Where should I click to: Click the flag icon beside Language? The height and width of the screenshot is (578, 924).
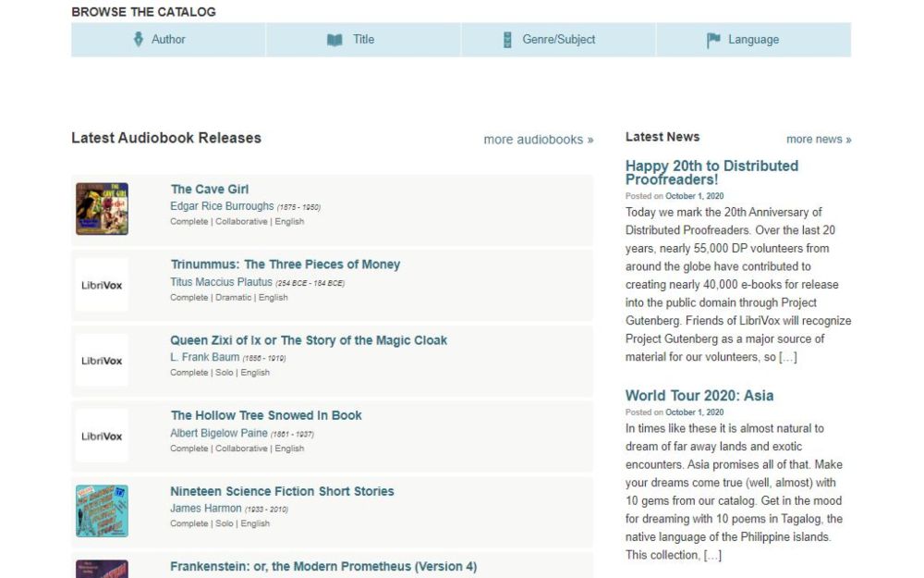712,39
